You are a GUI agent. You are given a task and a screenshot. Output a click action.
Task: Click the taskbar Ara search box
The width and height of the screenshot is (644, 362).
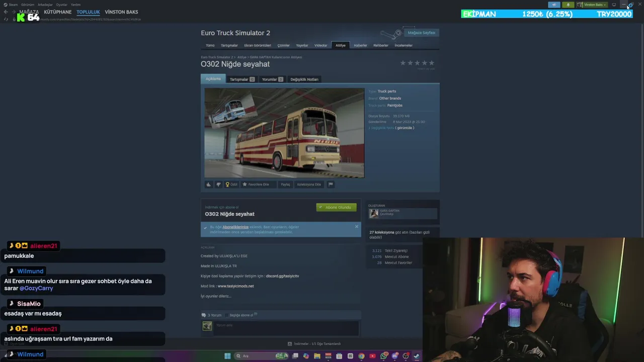click(x=261, y=356)
